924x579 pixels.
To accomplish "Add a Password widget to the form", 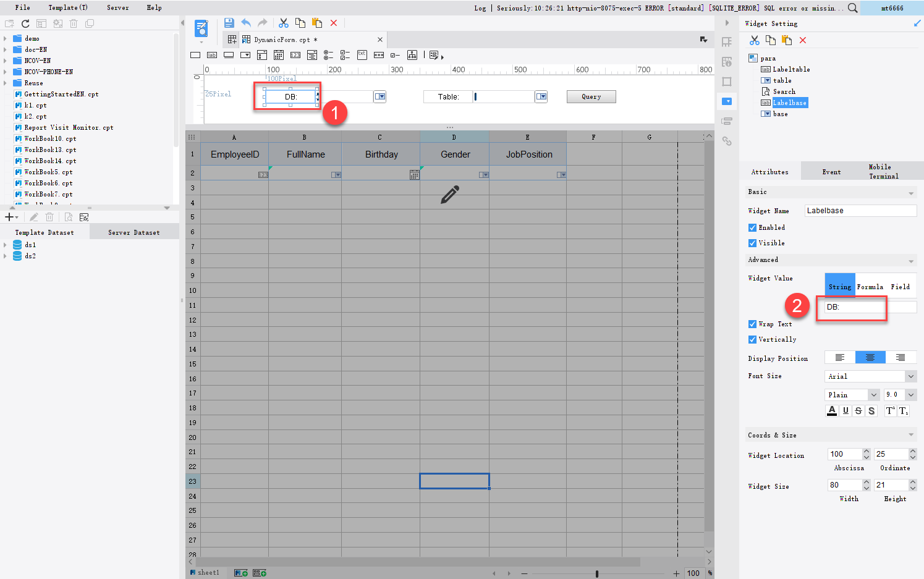I will (378, 55).
